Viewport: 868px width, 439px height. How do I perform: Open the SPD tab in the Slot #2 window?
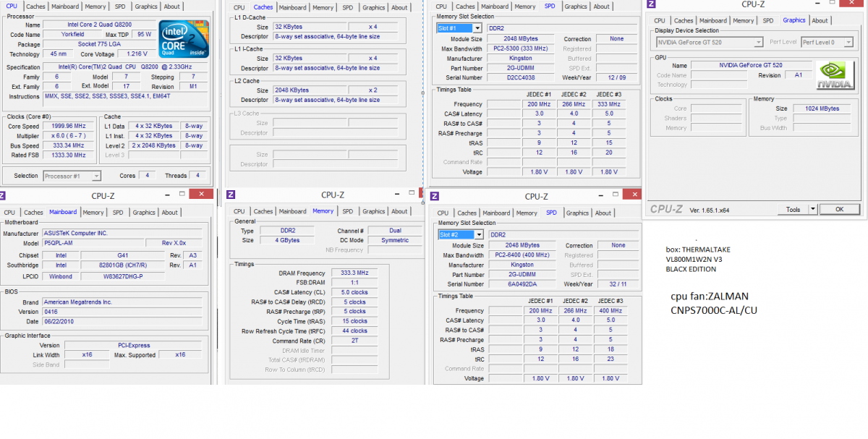pos(551,213)
